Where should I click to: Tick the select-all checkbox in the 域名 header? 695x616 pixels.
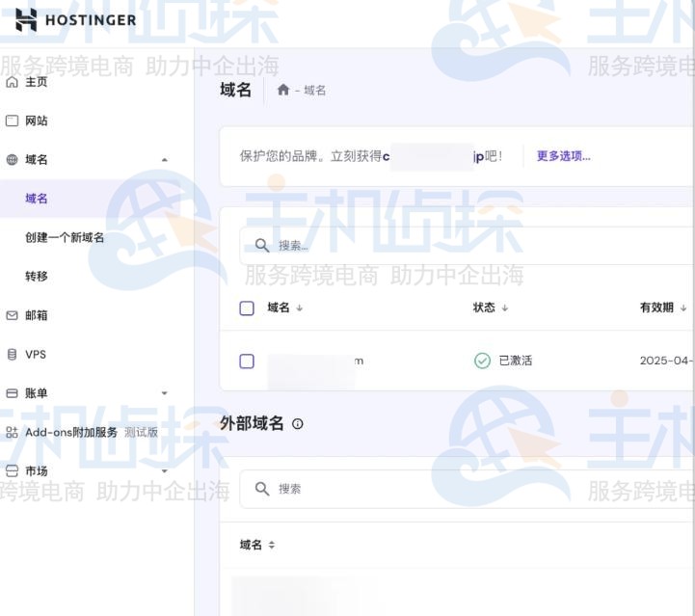point(247,308)
